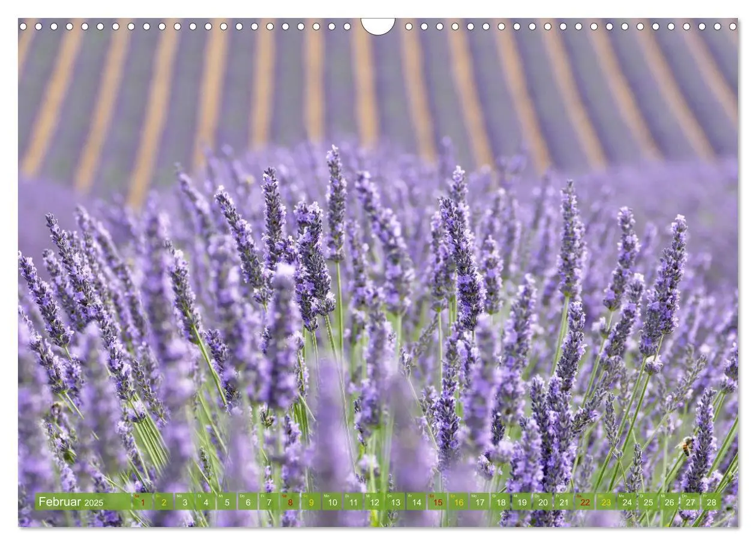The height and width of the screenshot is (545, 756).
Task: Select date 14 in the February row
Action: pyautogui.click(x=416, y=502)
